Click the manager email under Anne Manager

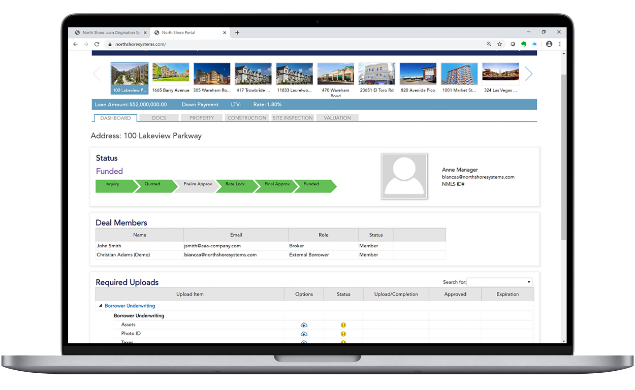click(x=478, y=177)
